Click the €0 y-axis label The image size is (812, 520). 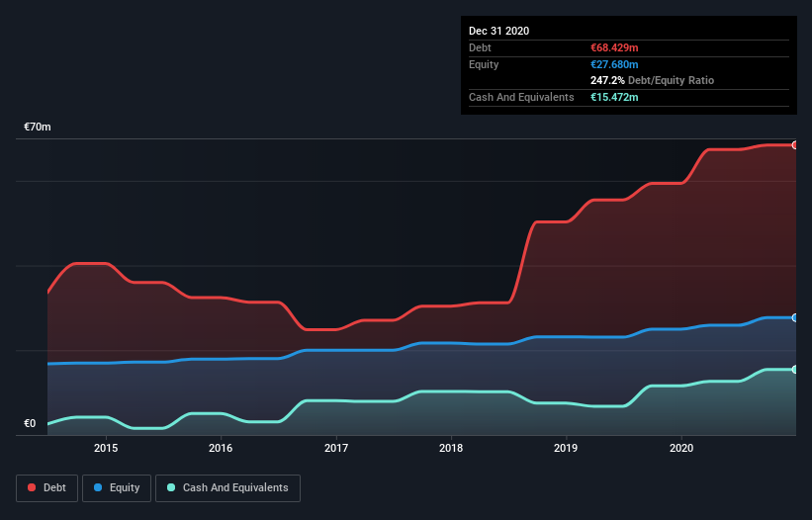30,423
